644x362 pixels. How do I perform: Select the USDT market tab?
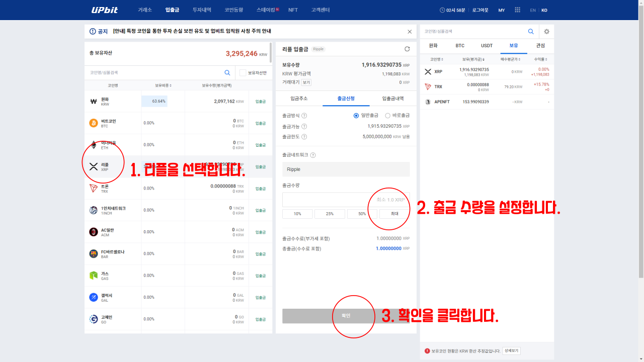(487, 45)
